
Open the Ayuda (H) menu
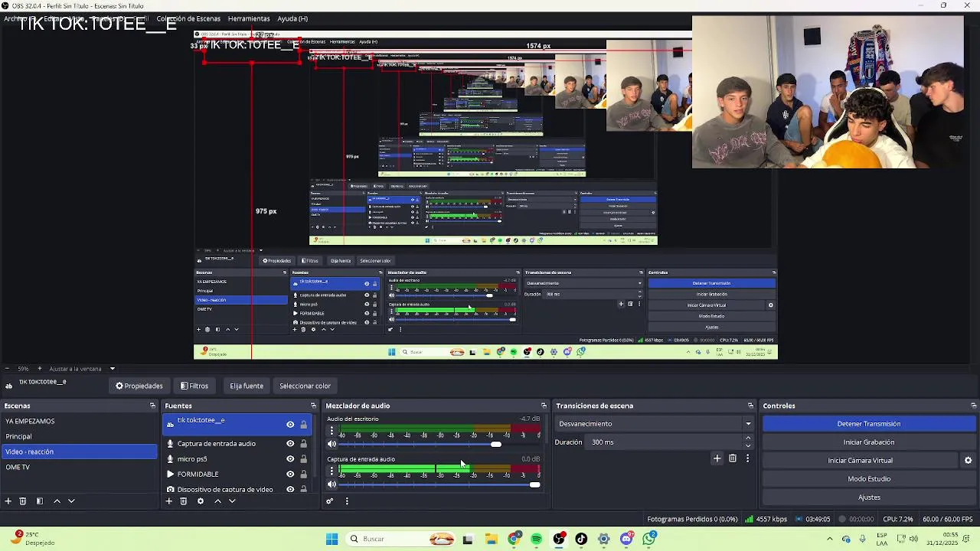[292, 18]
